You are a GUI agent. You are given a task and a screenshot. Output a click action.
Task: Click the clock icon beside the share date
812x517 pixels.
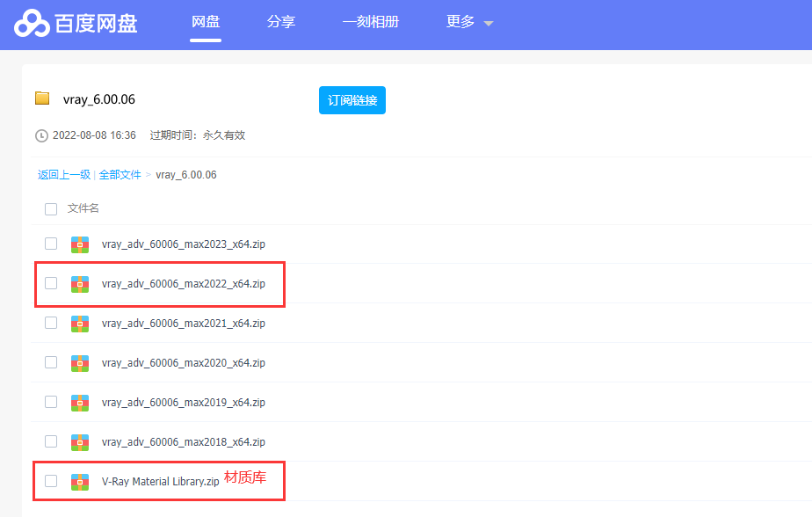41,135
